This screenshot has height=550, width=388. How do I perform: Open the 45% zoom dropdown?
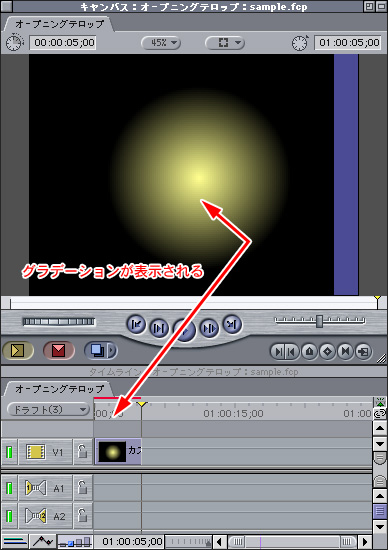161,43
